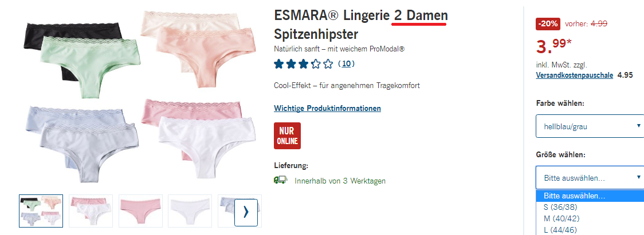Screen dimensions: 644x235
Task: Click the next thumbnail arrow button
Action: click(246, 213)
